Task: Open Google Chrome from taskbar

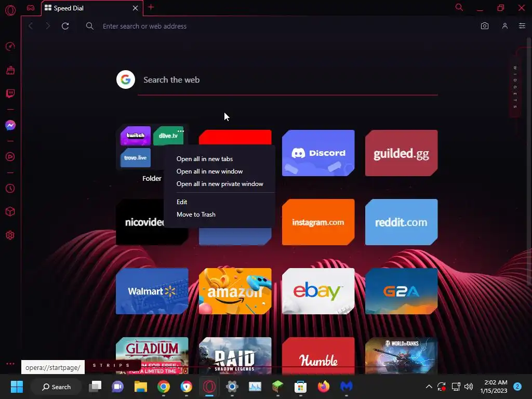Action: click(x=164, y=387)
